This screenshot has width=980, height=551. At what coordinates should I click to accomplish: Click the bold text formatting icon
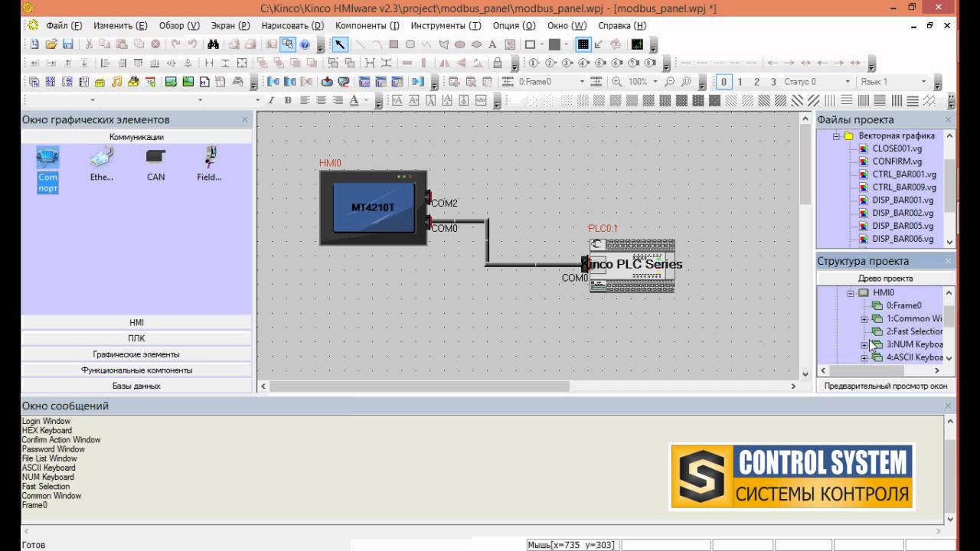tap(288, 100)
